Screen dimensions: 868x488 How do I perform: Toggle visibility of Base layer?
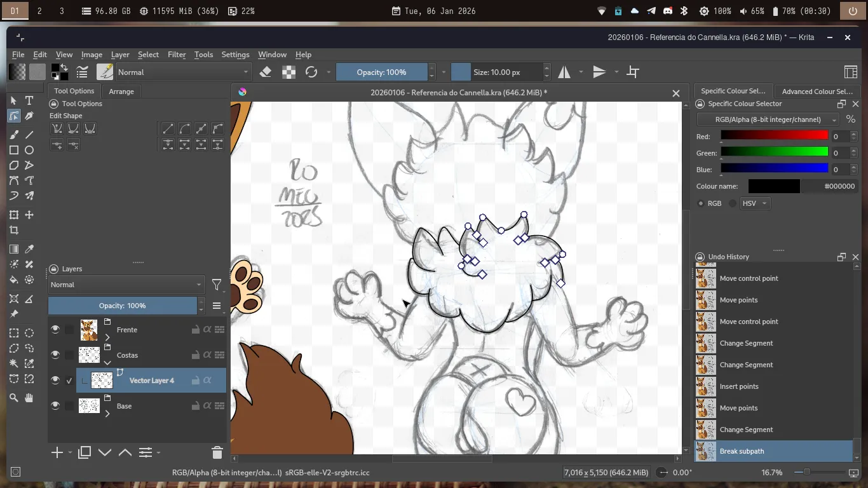[x=55, y=405]
